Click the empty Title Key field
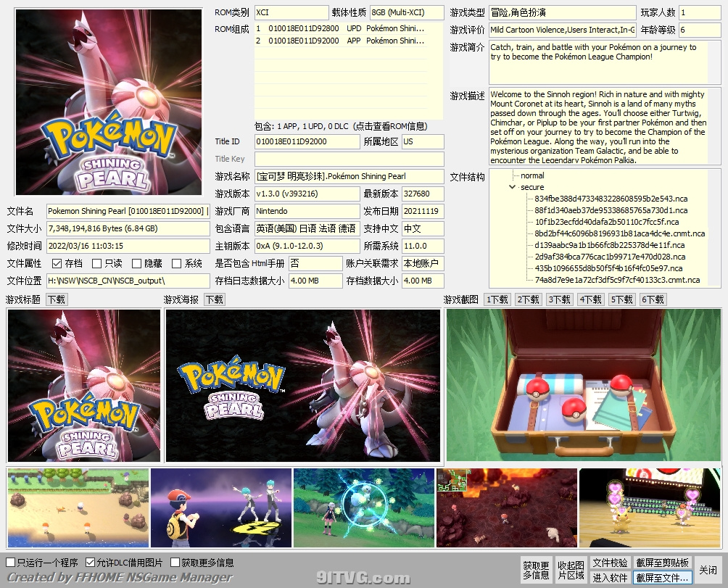Screen dimensions: 728x588 point(349,159)
